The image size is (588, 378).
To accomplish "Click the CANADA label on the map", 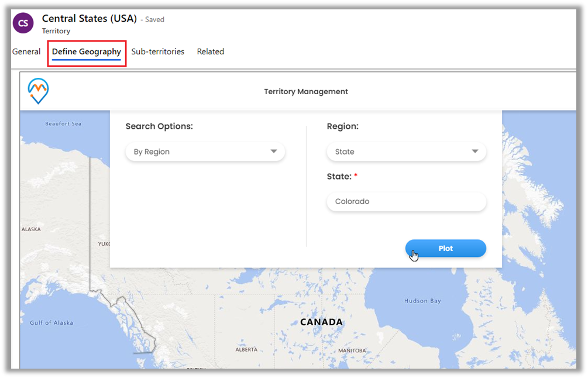I will [321, 322].
